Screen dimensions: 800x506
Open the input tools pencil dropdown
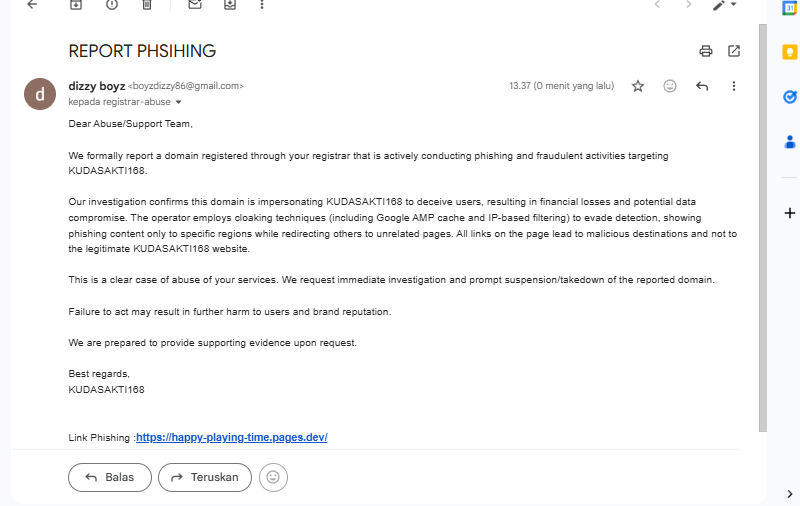724,5
